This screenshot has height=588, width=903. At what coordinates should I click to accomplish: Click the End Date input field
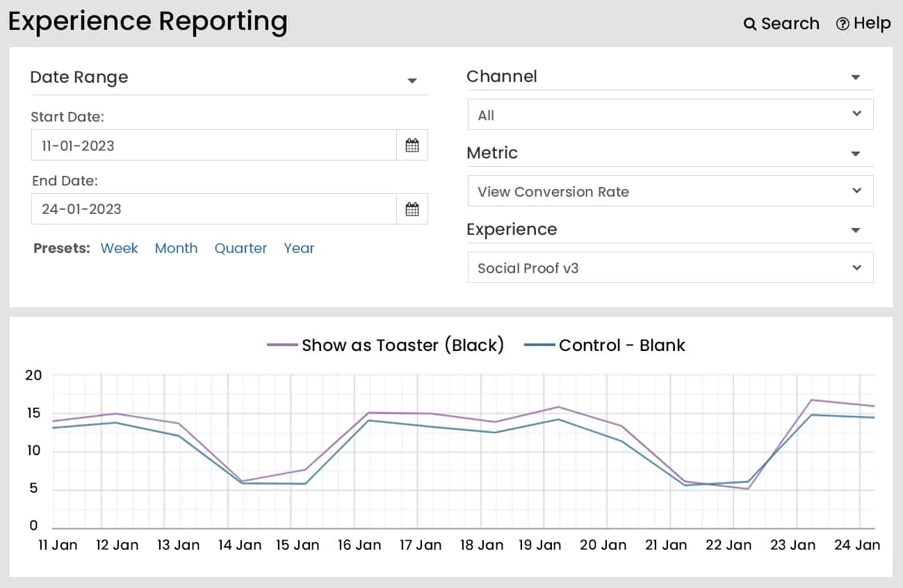pos(214,209)
